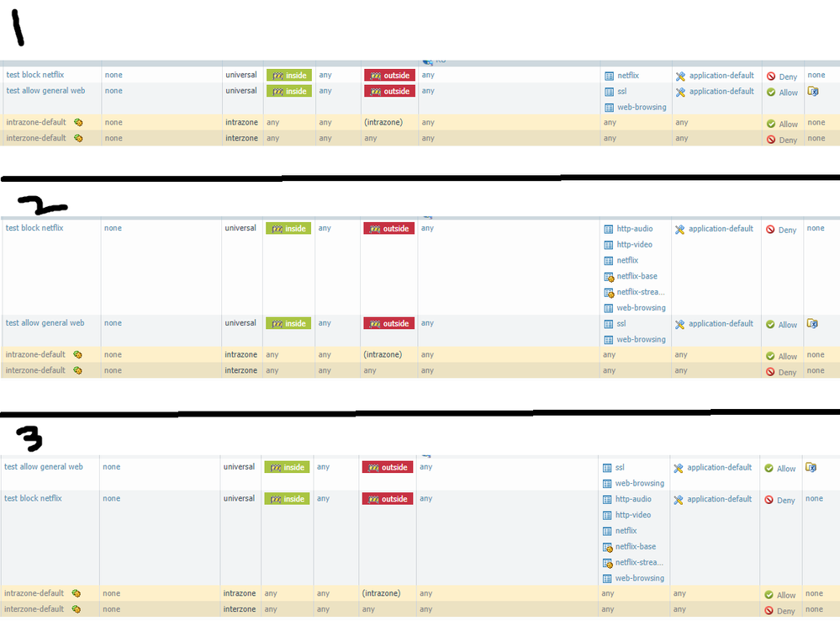The height and width of the screenshot is (621, 840).
Task: Click gear icon beside intrazone-default in screenshot 1
Action: [78, 122]
